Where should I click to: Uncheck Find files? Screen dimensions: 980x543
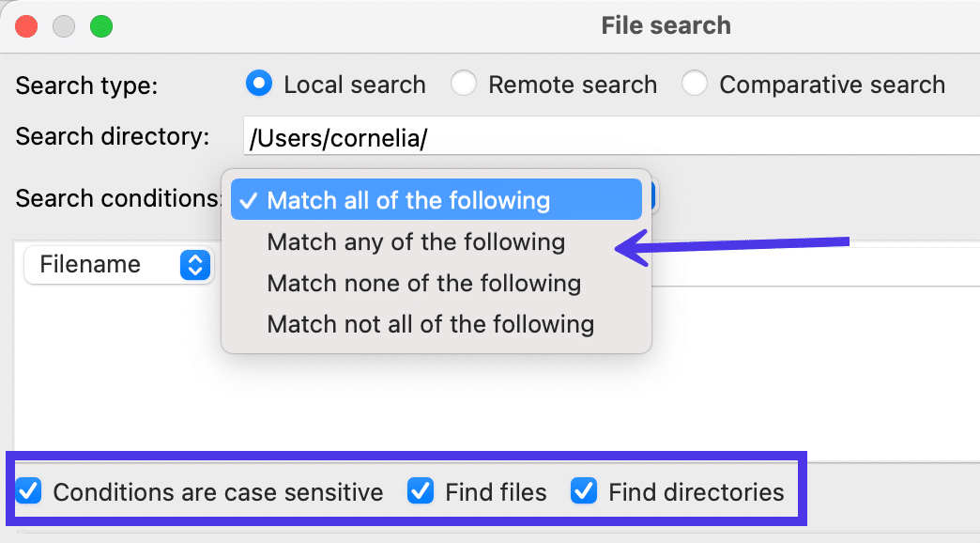tap(421, 491)
